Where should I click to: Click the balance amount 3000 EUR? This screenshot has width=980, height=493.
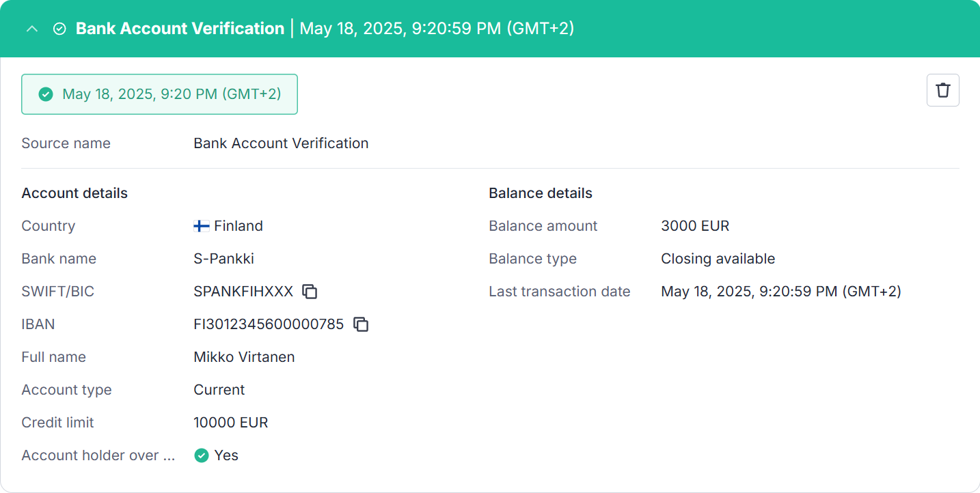pos(695,226)
